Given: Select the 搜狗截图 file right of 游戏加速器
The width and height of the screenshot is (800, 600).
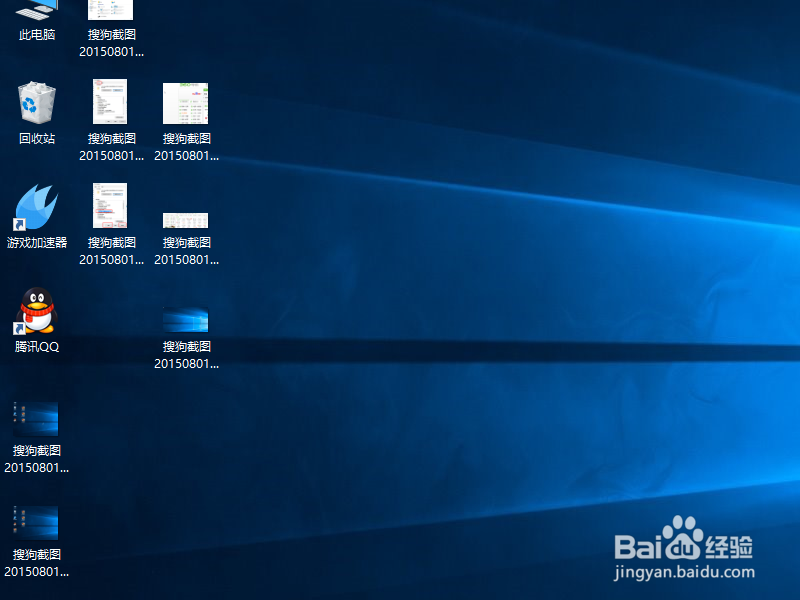Looking at the screenshot, I should click(111, 225).
